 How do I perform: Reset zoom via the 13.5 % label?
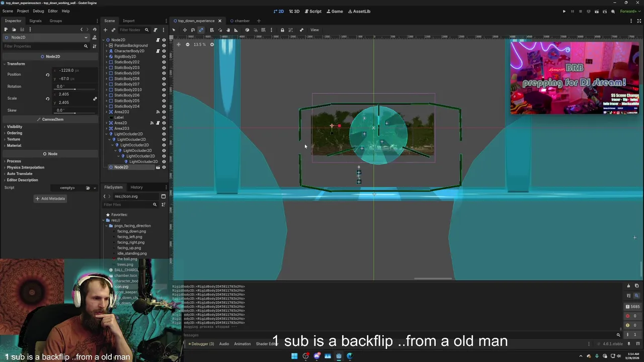coord(200,44)
